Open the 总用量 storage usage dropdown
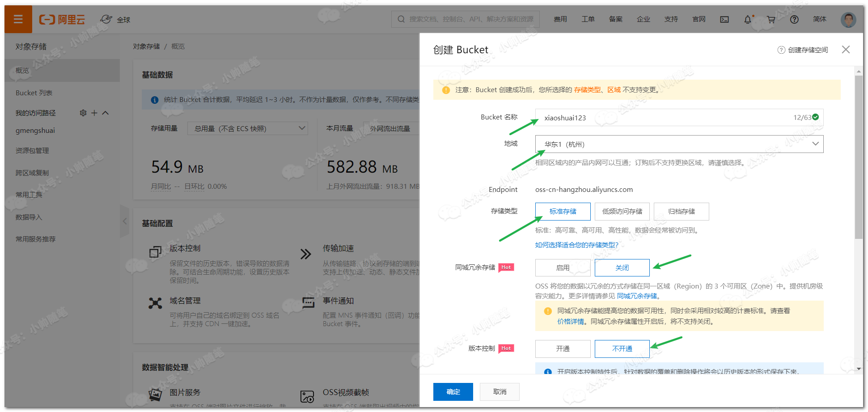 coord(248,129)
